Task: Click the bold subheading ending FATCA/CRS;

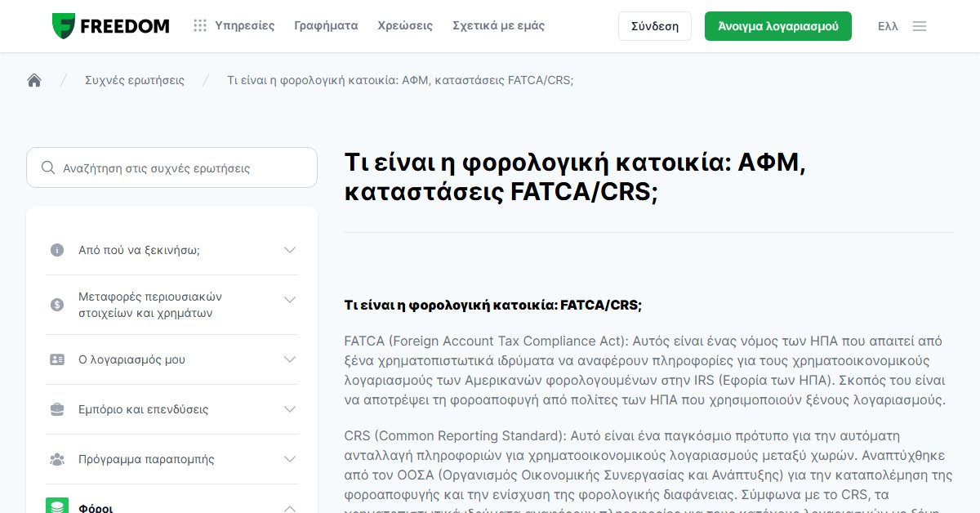Action: tap(493, 305)
